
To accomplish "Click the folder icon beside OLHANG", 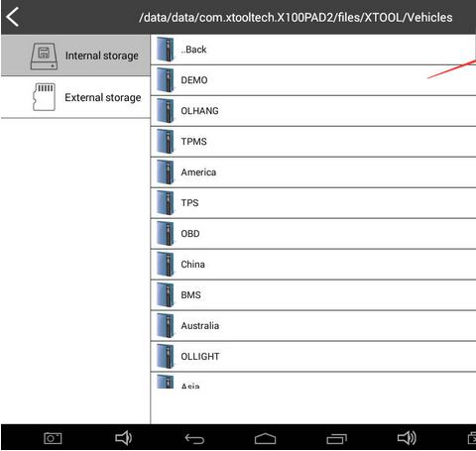I will pos(165,111).
